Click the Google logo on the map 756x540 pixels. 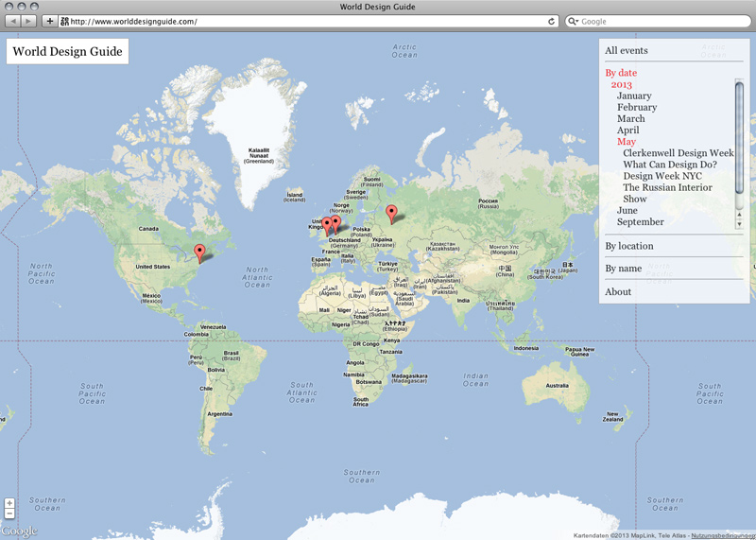point(19,531)
